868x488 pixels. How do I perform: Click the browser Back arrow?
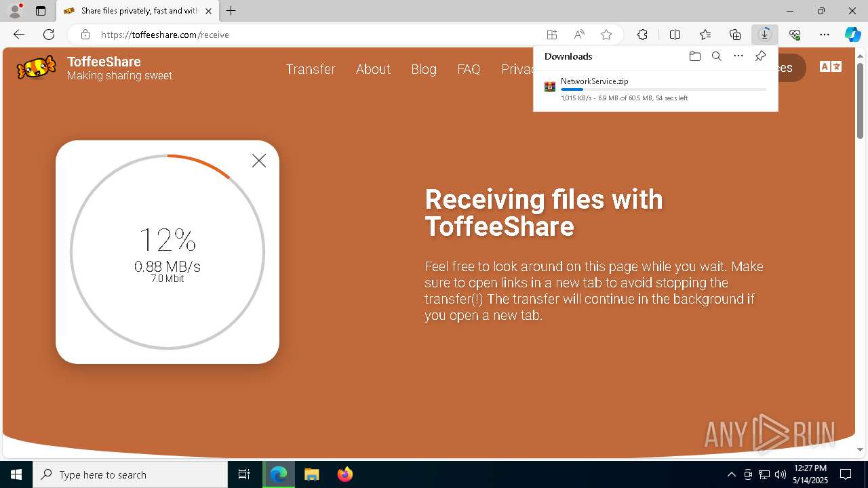[x=19, y=35]
